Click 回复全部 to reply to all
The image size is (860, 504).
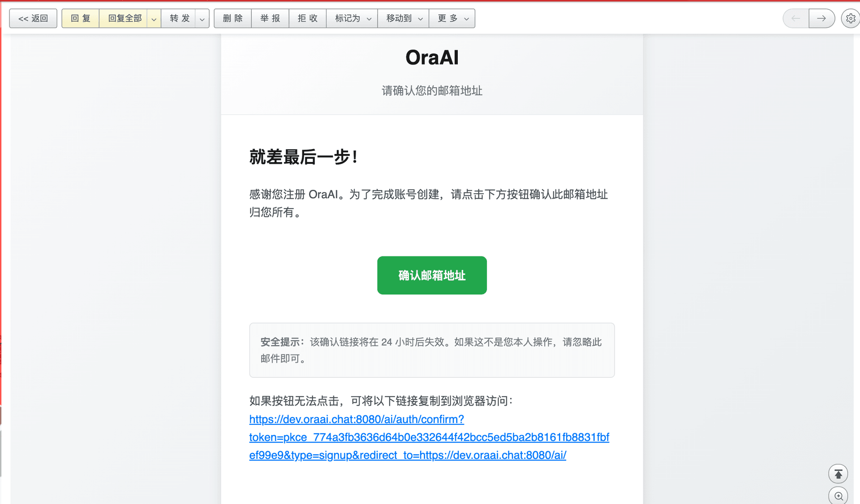point(124,18)
